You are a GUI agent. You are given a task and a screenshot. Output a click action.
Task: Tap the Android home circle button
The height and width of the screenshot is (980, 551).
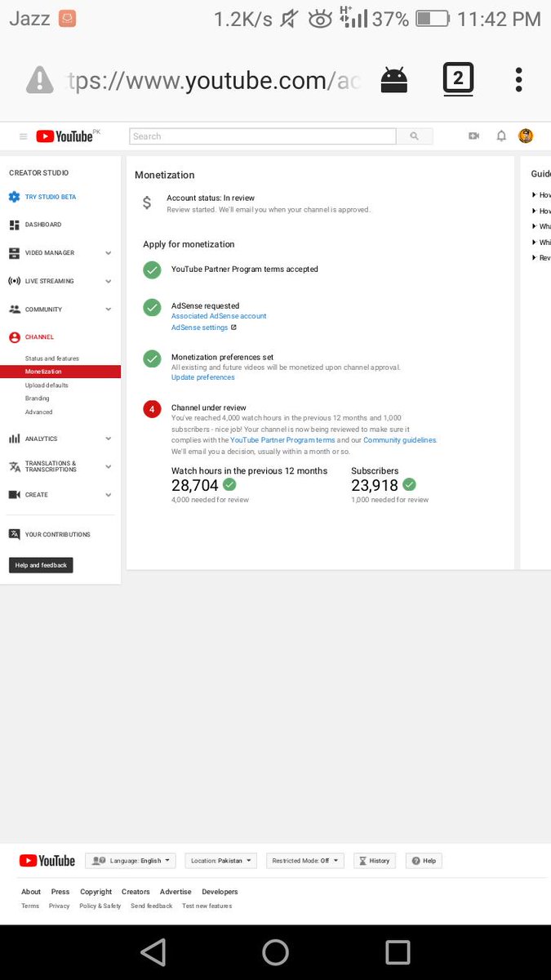pos(275,952)
